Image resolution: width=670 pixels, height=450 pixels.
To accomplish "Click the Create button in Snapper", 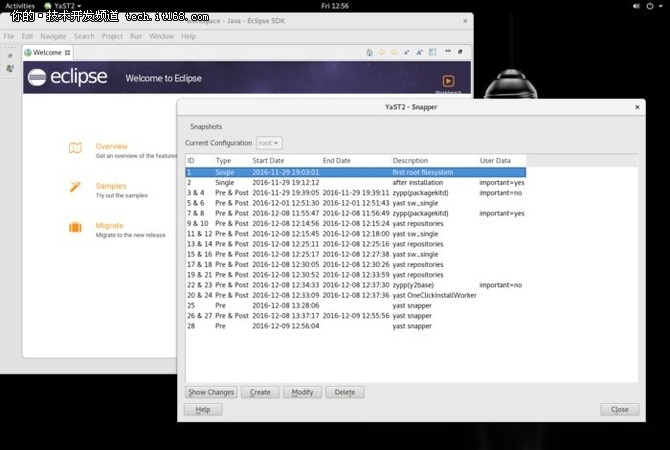I will tap(260, 392).
